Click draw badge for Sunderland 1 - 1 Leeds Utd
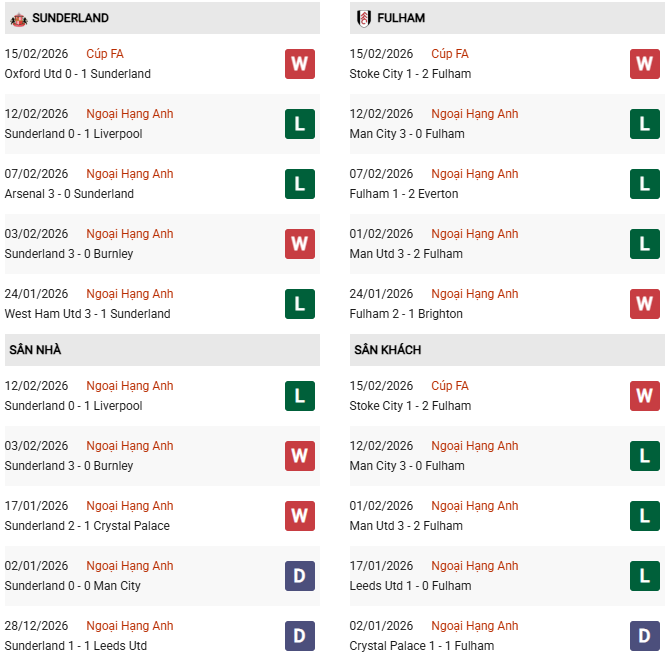 pos(299,636)
